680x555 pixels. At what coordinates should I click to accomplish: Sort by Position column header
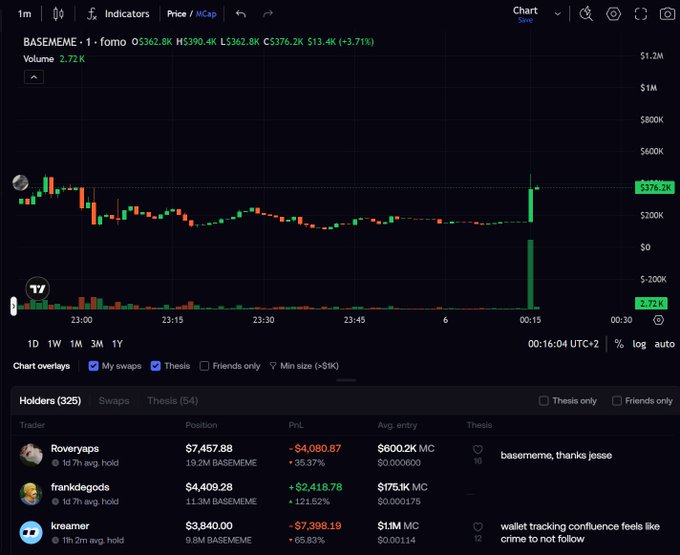tap(201, 425)
